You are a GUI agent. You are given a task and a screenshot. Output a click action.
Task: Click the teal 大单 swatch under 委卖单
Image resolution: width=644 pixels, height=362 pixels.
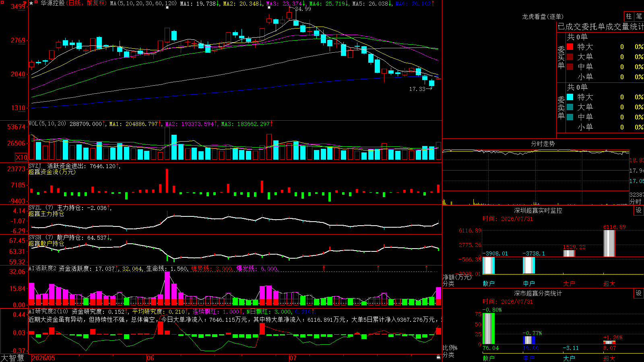[x=570, y=107]
